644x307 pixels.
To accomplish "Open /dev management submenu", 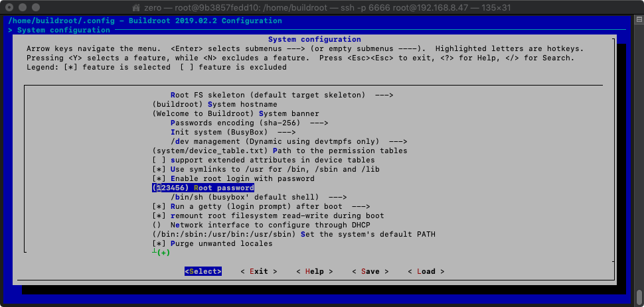I will click(x=289, y=141).
